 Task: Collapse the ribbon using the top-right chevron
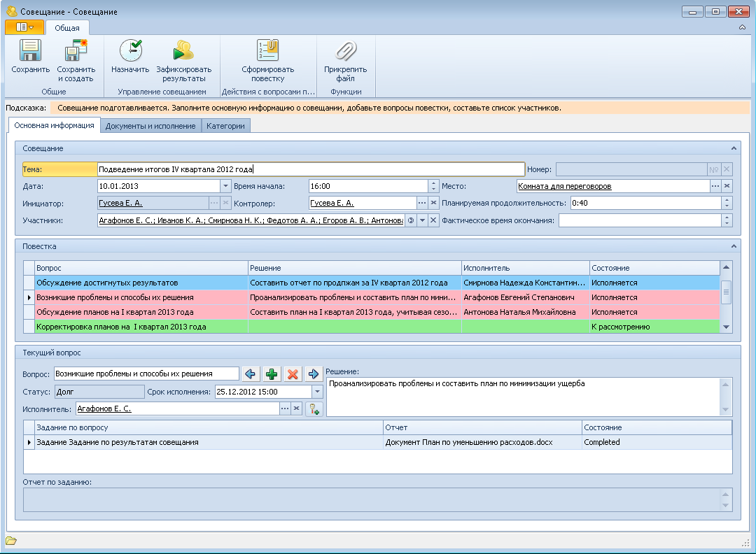(x=742, y=27)
